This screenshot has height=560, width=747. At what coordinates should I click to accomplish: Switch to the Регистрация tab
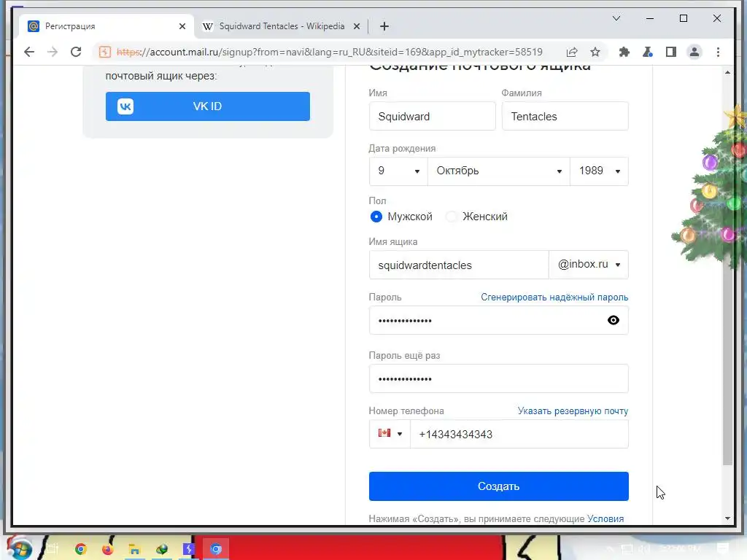[107, 26]
